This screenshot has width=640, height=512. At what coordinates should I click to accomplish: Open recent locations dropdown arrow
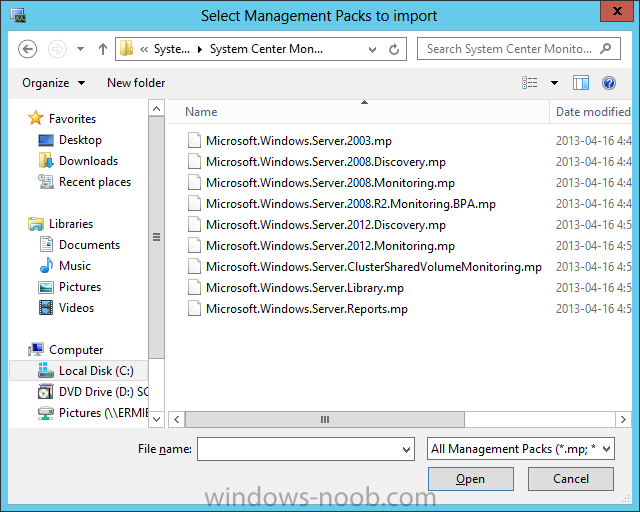click(x=80, y=49)
